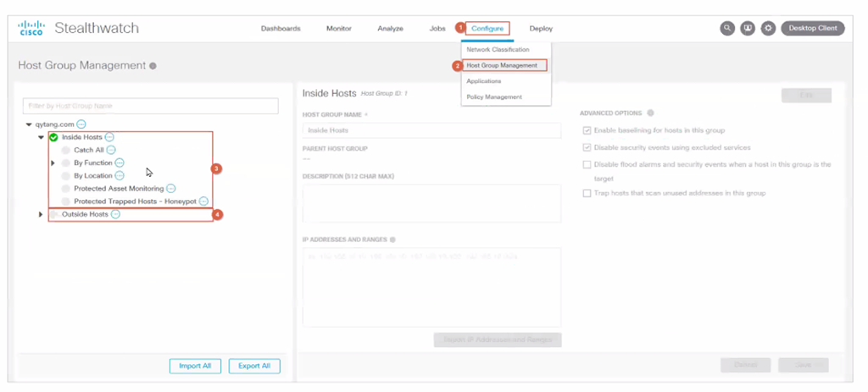This screenshot has height=392, width=868.
Task: Uncheck Disable security events using excluded services
Action: [x=587, y=147]
